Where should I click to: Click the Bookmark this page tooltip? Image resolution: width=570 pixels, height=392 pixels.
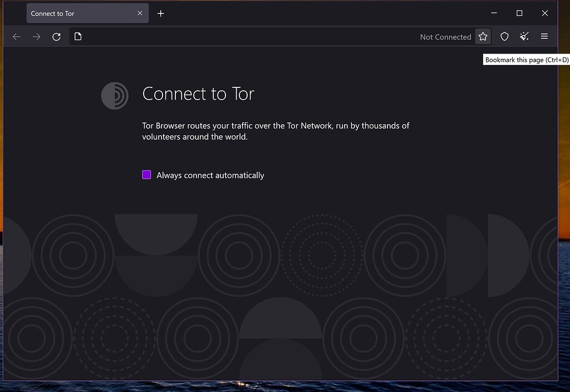527,60
